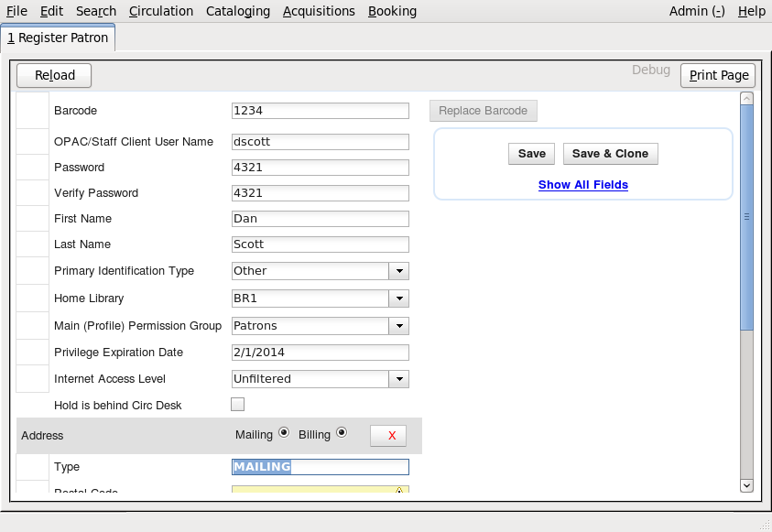Click the Print Page button
The image size is (772, 532).
[719, 75]
